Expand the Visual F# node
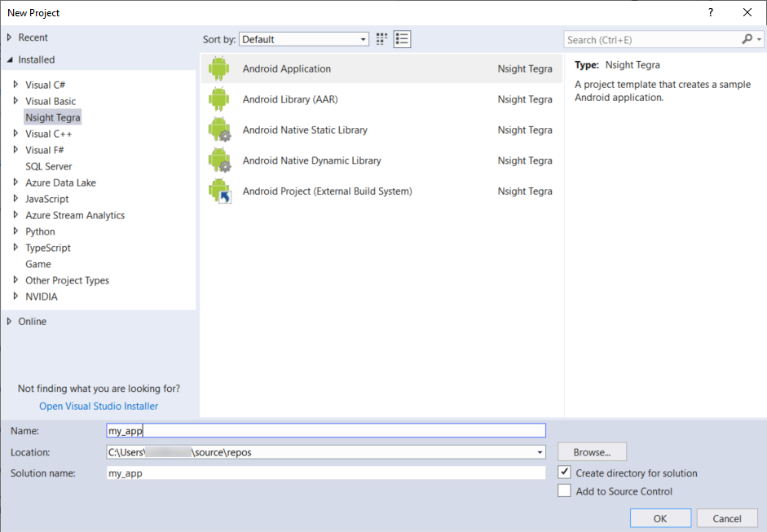Image resolution: width=767 pixels, height=532 pixels. tap(15, 150)
